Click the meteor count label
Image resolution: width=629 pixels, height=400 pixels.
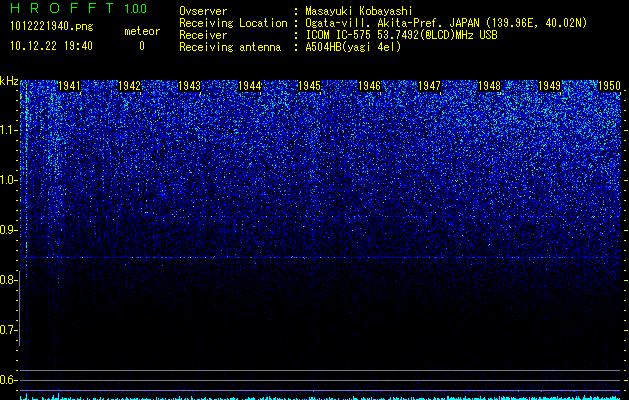coord(142,31)
